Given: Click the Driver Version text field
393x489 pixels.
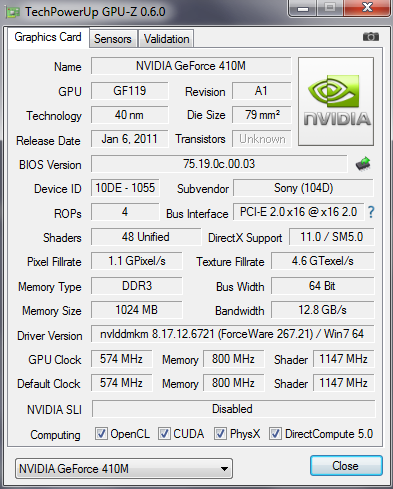Looking at the screenshot, I should 232,334.
